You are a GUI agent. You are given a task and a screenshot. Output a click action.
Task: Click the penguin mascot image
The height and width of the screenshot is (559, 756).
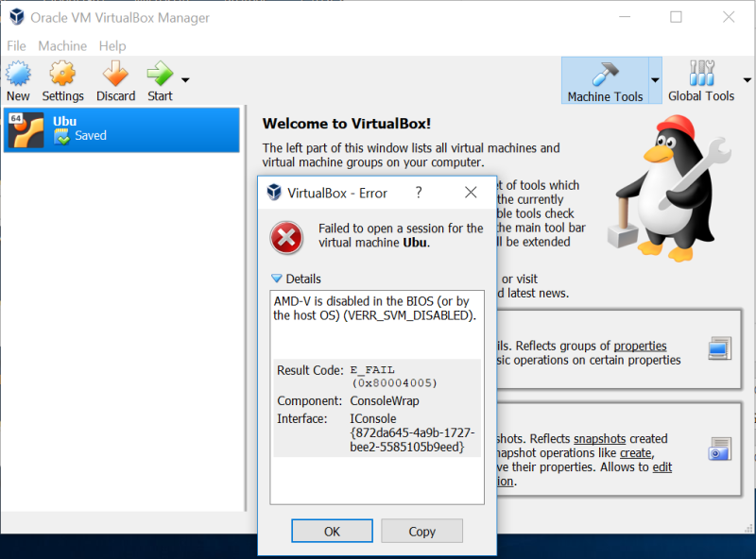click(x=671, y=188)
